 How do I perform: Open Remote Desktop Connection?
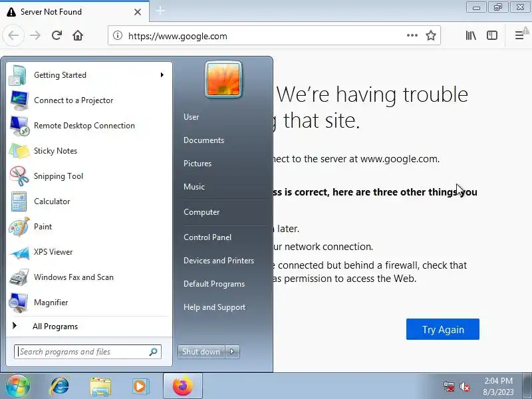89,126
